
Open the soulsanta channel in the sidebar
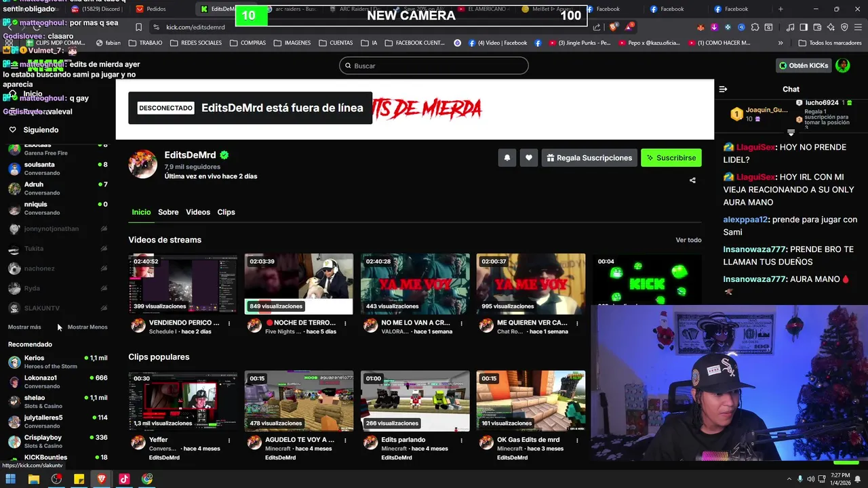point(57,168)
